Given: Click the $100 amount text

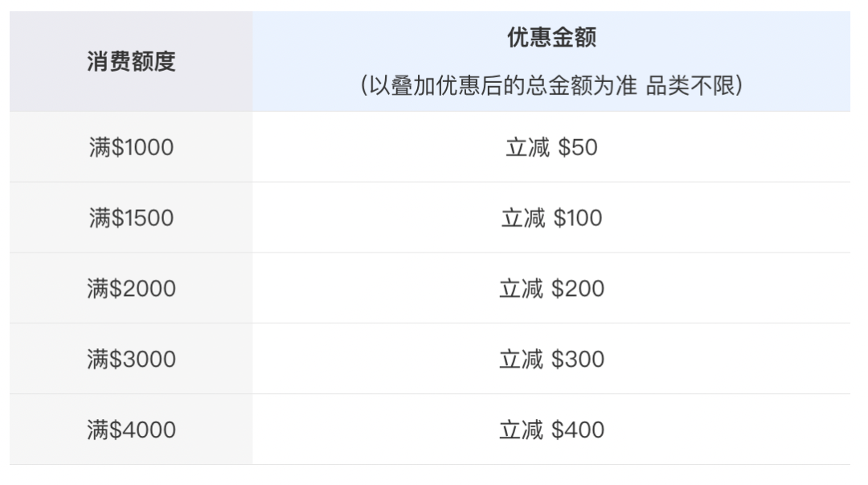Looking at the screenshot, I should (x=578, y=218).
